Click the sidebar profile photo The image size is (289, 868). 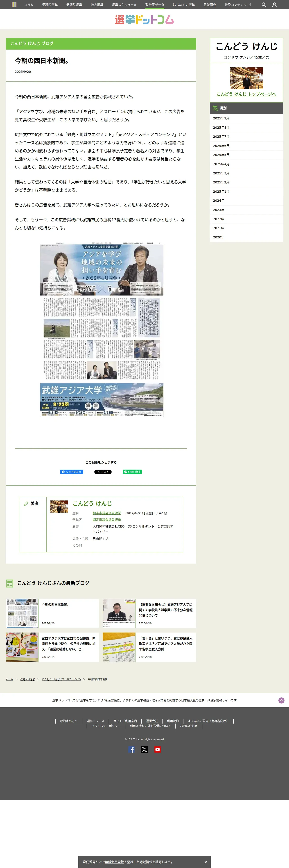tap(246, 78)
